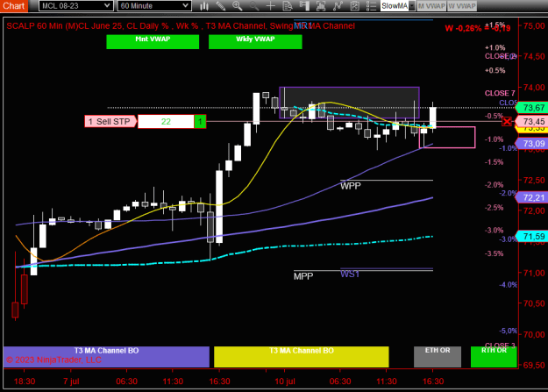Click the green Mnt VWAP button
548x392 pixels.
click(153, 41)
